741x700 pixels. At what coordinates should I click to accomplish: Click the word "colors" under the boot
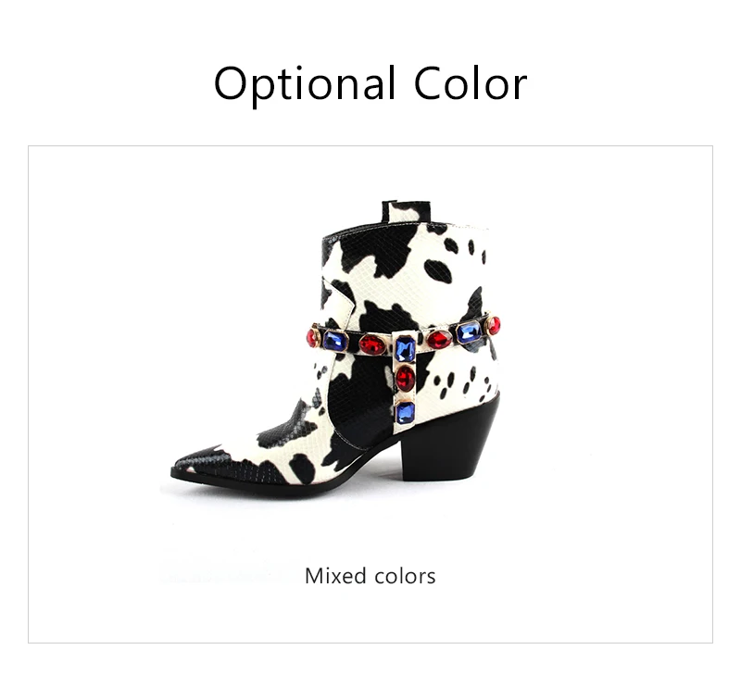point(405,576)
